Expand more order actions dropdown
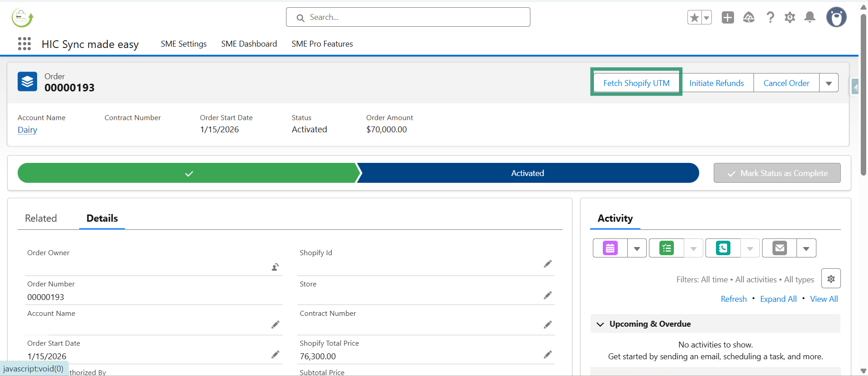This screenshot has width=868, height=376. [x=829, y=83]
